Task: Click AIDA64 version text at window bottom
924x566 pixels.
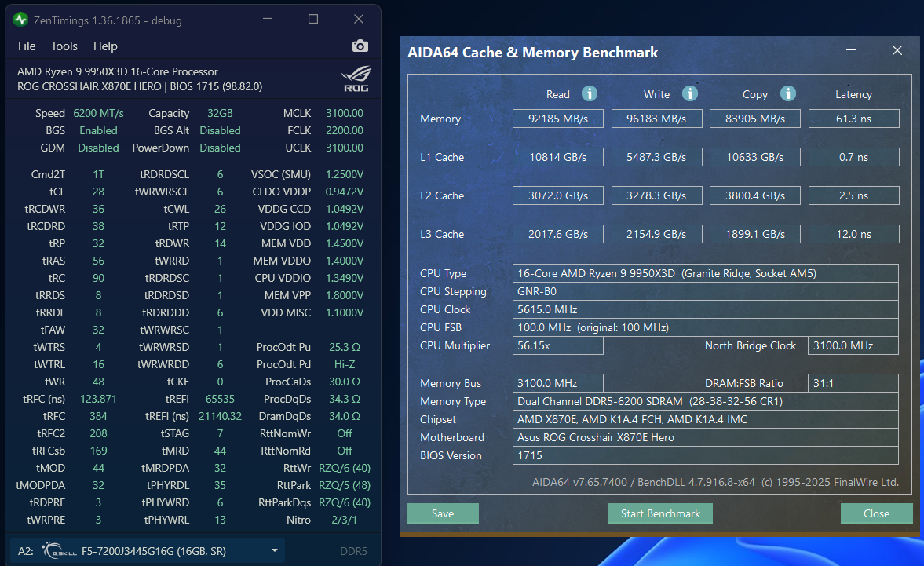Action: [x=715, y=482]
